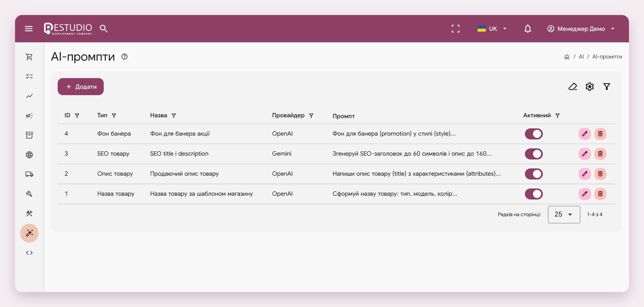Click the Додати button
The width and height of the screenshot is (644, 307).
click(80, 86)
